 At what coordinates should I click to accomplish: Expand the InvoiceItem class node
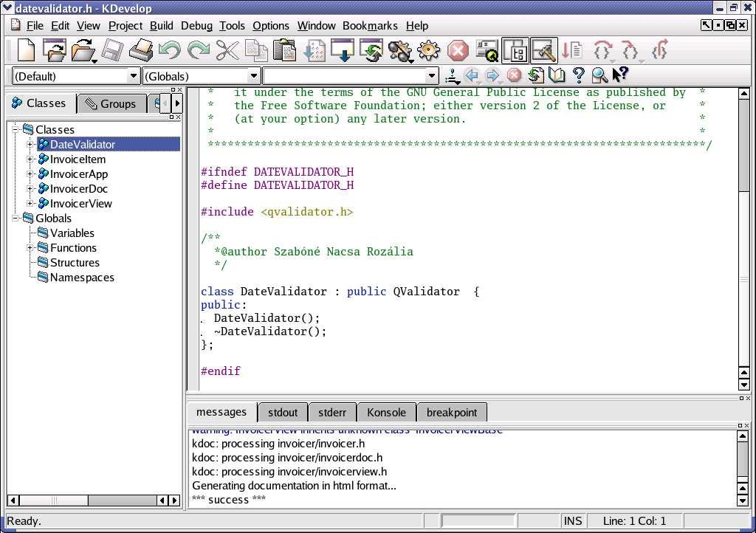click(x=30, y=159)
